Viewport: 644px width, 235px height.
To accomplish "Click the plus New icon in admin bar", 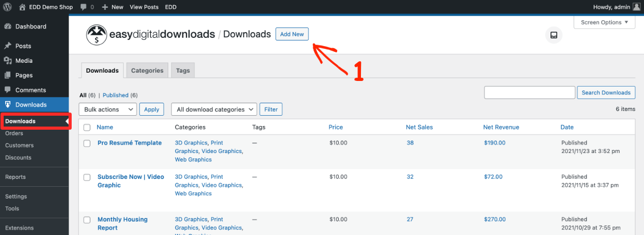I will (x=105, y=7).
